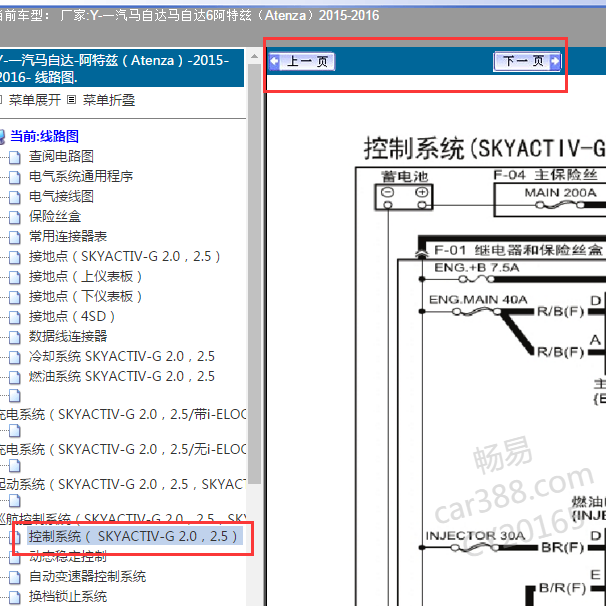Select 控制系统（SKYACTIV-G 2.0，2.5） item
Screen dimensions: 606x606
coord(133,536)
